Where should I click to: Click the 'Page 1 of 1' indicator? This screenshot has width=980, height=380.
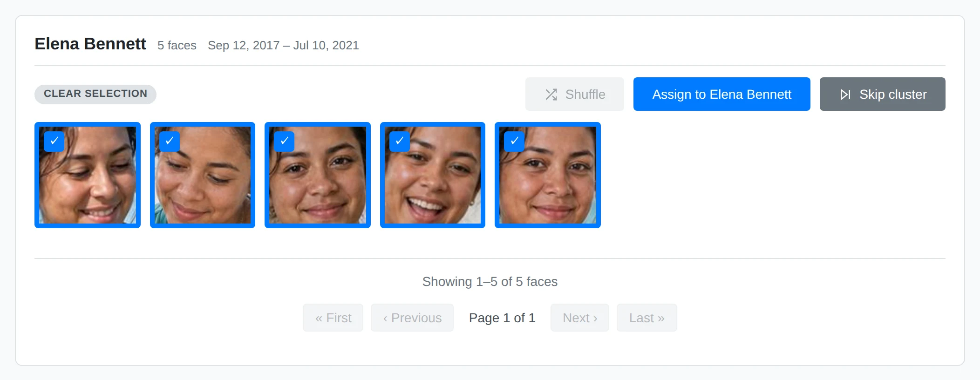click(502, 318)
